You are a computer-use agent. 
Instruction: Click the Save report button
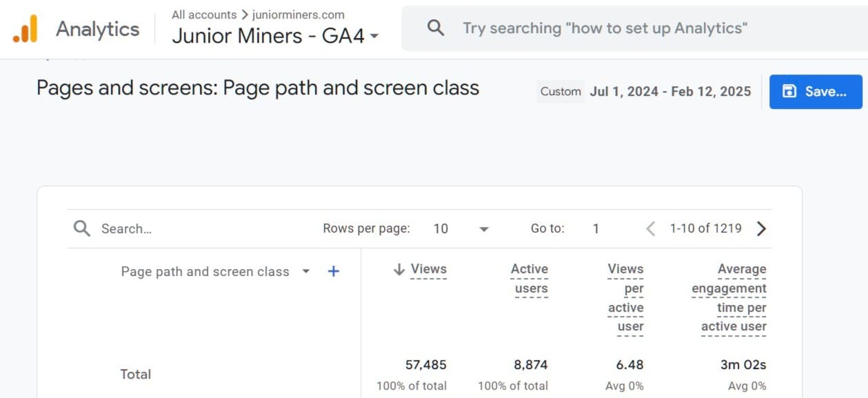coord(816,92)
